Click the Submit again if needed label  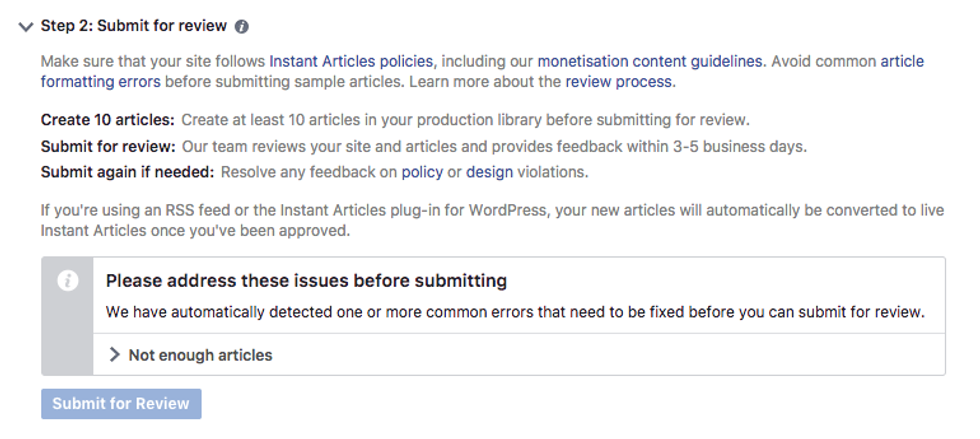(127, 172)
